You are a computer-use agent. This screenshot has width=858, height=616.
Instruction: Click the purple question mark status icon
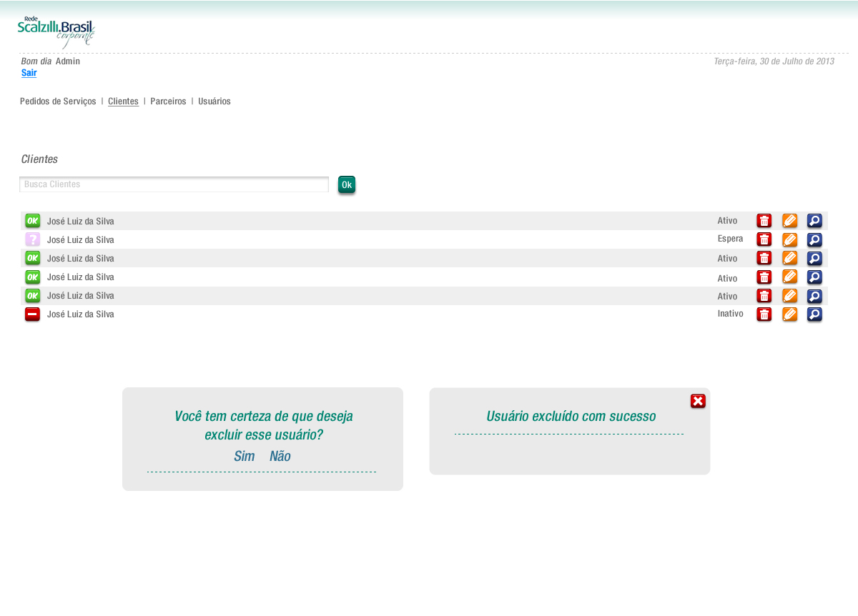point(32,239)
